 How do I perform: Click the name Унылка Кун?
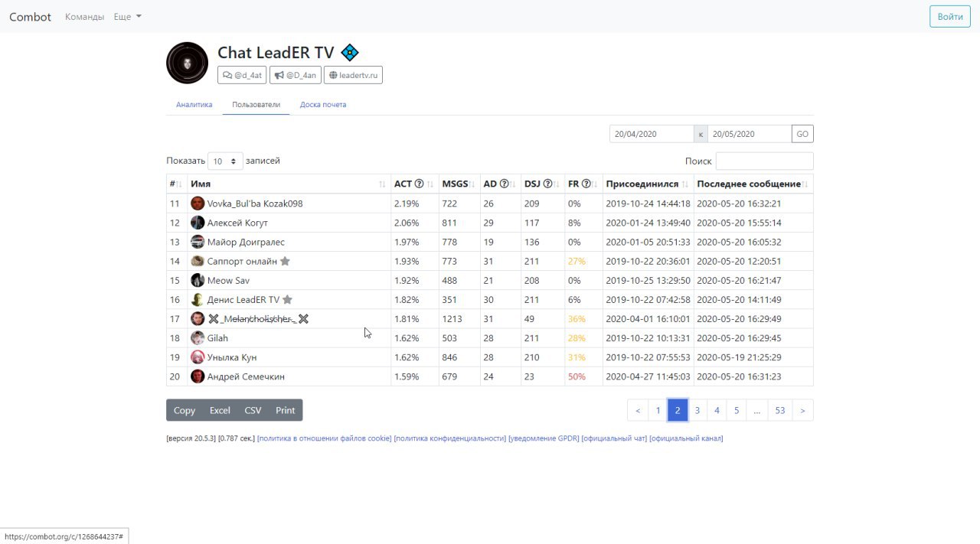click(x=232, y=357)
